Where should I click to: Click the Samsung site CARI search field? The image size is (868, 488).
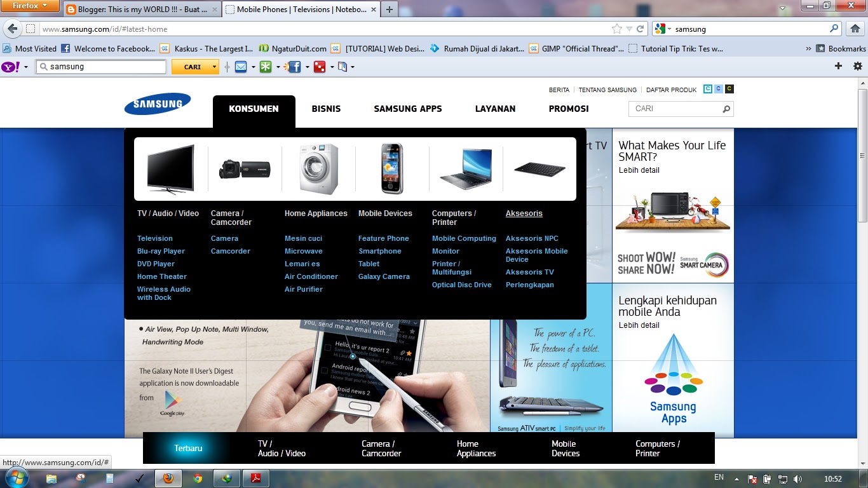pyautogui.click(x=675, y=109)
